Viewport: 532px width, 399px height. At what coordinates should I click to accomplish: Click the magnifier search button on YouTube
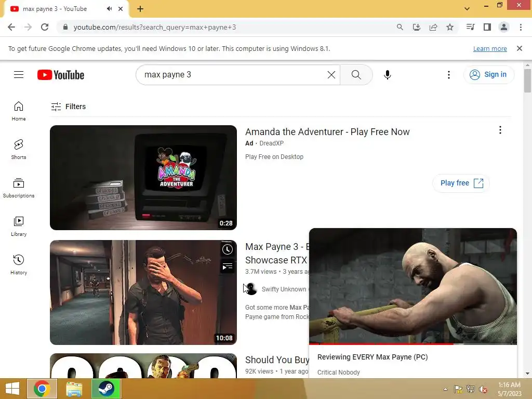tap(356, 75)
